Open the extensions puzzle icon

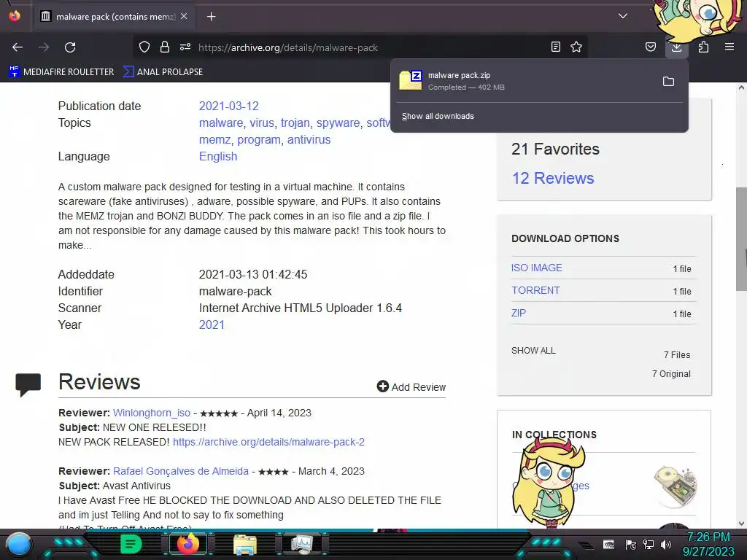[x=703, y=47]
